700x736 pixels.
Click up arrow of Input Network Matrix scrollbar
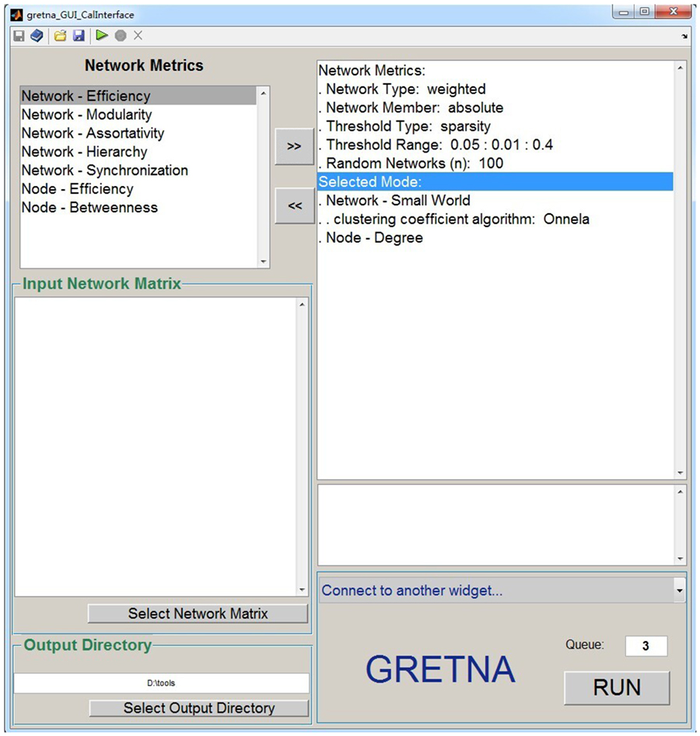[x=302, y=305]
